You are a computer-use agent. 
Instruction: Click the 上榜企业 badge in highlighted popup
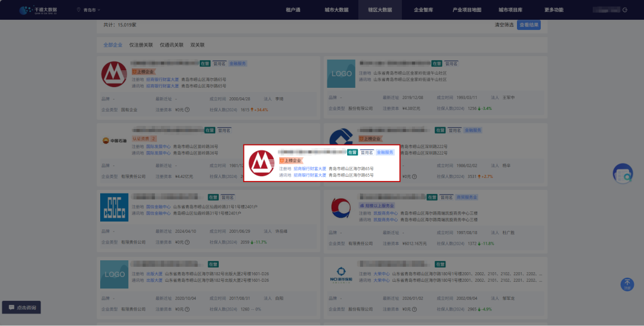pos(291,161)
